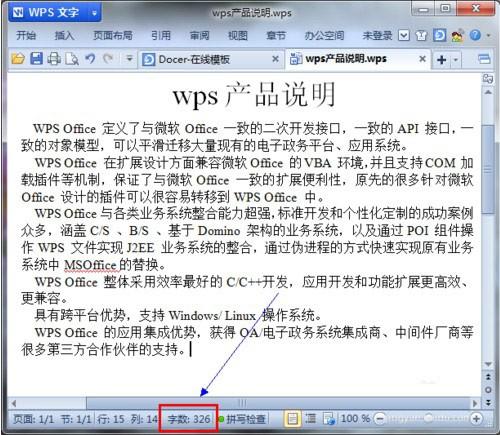Image resolution: width=500 pixels, height=435 pixels.
Task: Click the horizontal scrollbar right arrow
Action: point(475,404)
